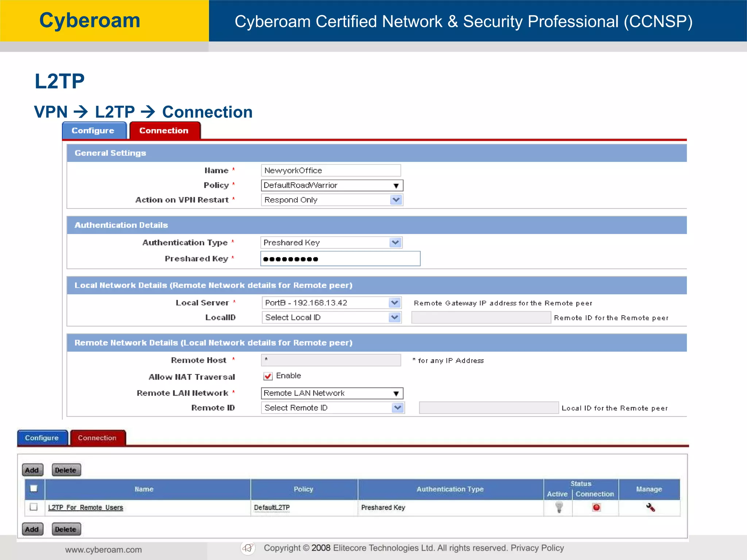This screenshot has height=560, width=747.
Task: Open the Privacy Policy link in footer
Action: coord(537,548)
